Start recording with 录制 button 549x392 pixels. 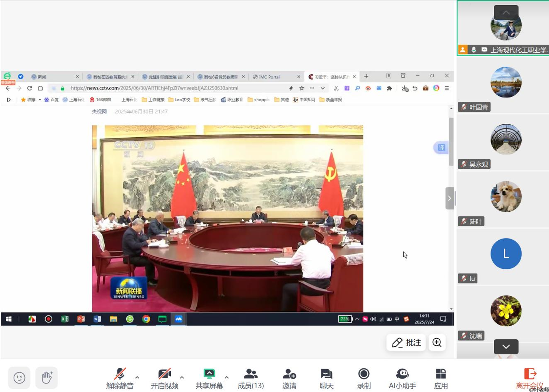click(363, 378)
